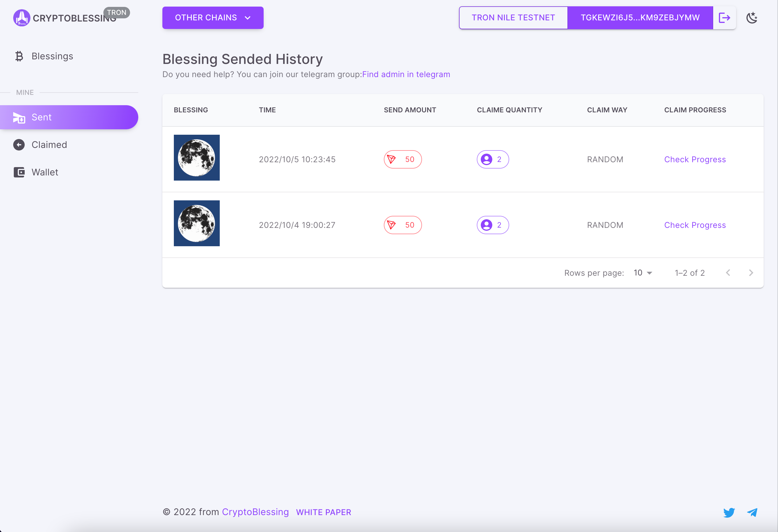Go to previous table page
The width and height of the screenshot is (778, 532).
tap(728, 273)
